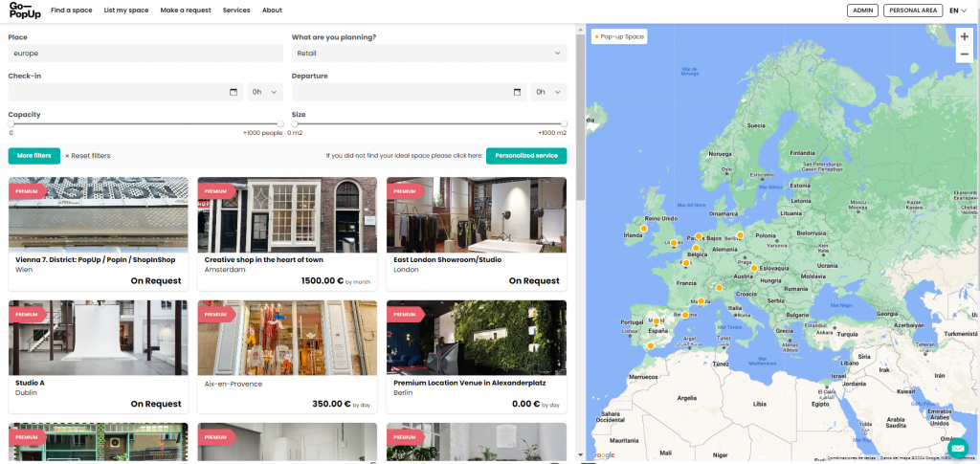The image size is (980, 464).
Task: Go to the 'Services' menu item
Action: click(235, 11)
